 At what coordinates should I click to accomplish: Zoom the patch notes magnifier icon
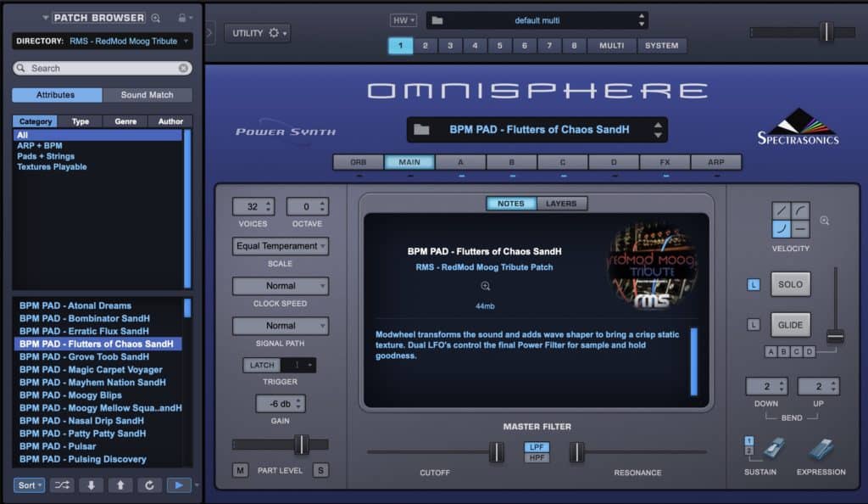click(x=486, y=286)
